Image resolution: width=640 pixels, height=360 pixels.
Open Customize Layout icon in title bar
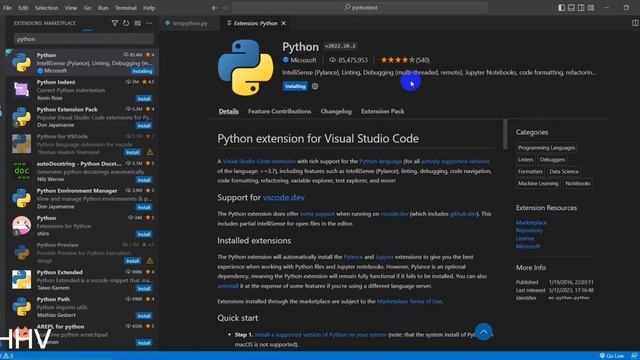[x=591, y=7]
